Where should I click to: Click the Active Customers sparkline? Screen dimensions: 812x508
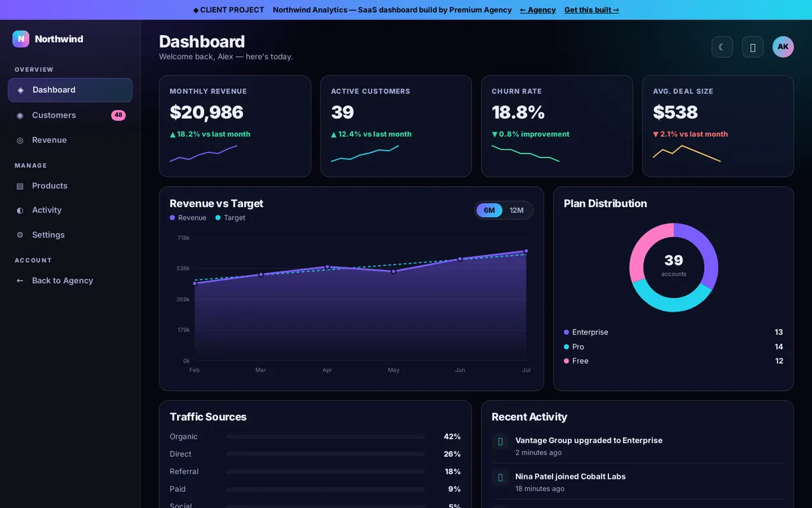coord(365,154)
